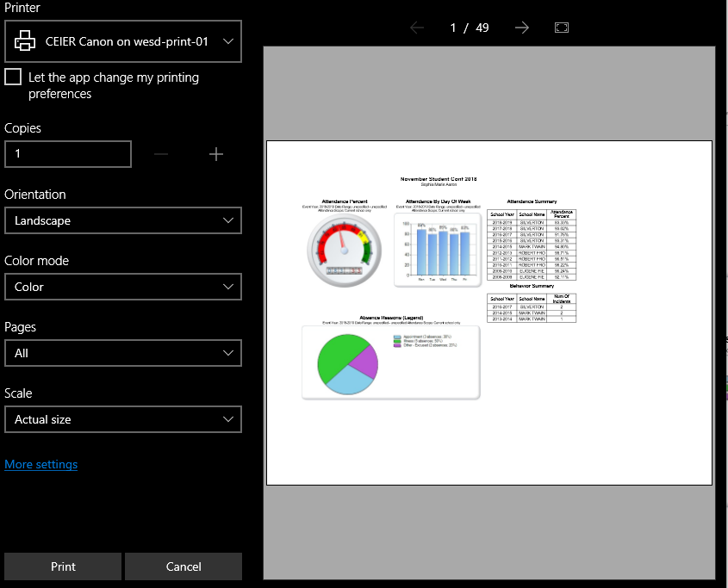Click the Attendance Percent gauge in preview

tap(343, 250)
